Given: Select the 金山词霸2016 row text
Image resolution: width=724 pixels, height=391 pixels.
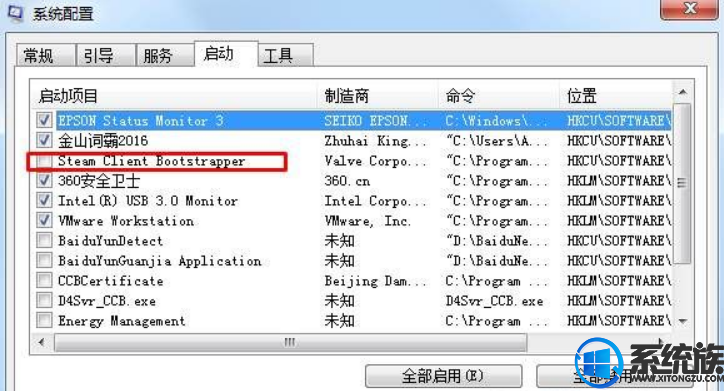Looking at the screenshot, I should pos(103,140).
